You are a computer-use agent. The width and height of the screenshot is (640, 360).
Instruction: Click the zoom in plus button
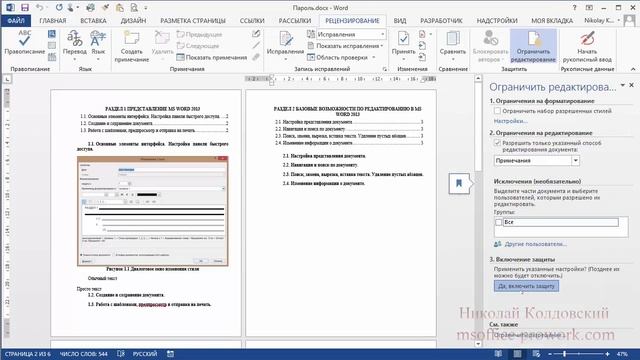(x=607, y=354)
